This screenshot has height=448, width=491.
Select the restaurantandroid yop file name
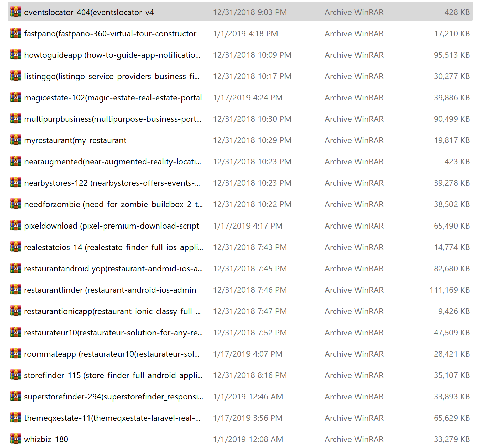[x=114, y=269]
